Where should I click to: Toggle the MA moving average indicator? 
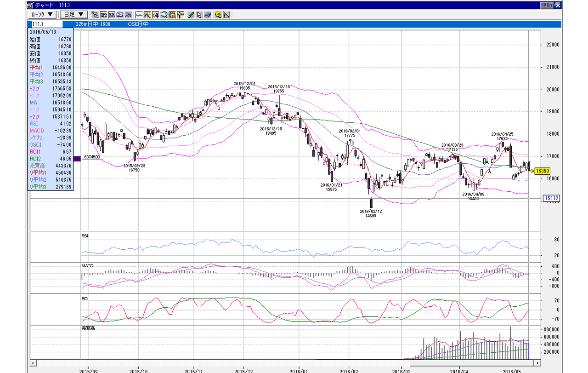pos(104,15)
